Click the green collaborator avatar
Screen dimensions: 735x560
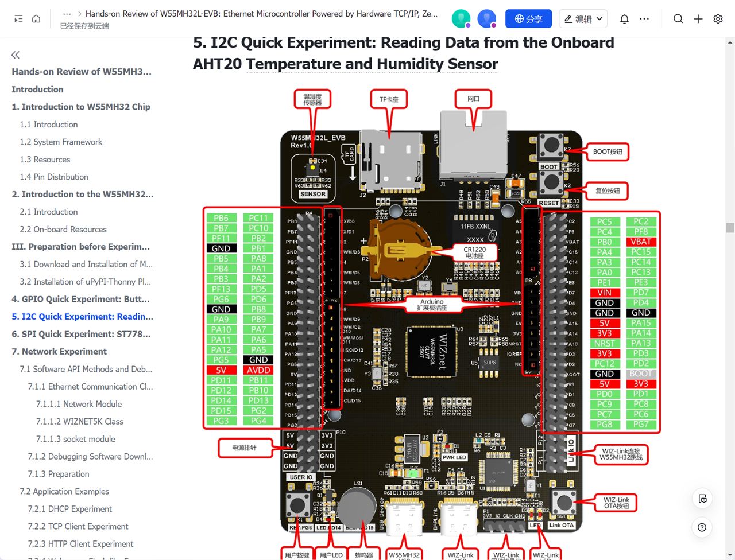[461, 19]
